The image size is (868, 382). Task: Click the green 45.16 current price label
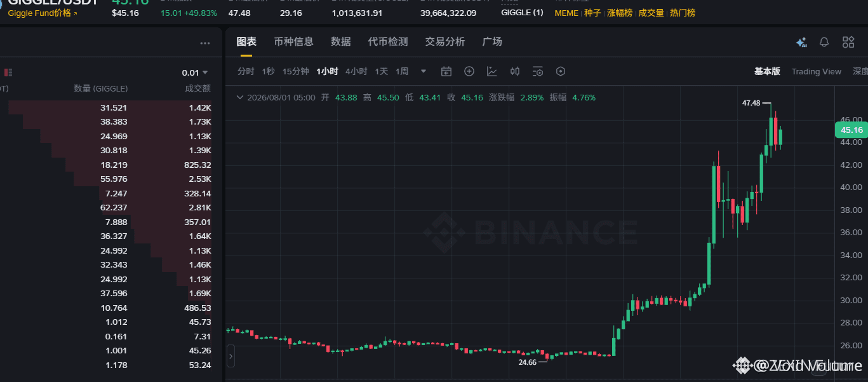tap(851, 130)
